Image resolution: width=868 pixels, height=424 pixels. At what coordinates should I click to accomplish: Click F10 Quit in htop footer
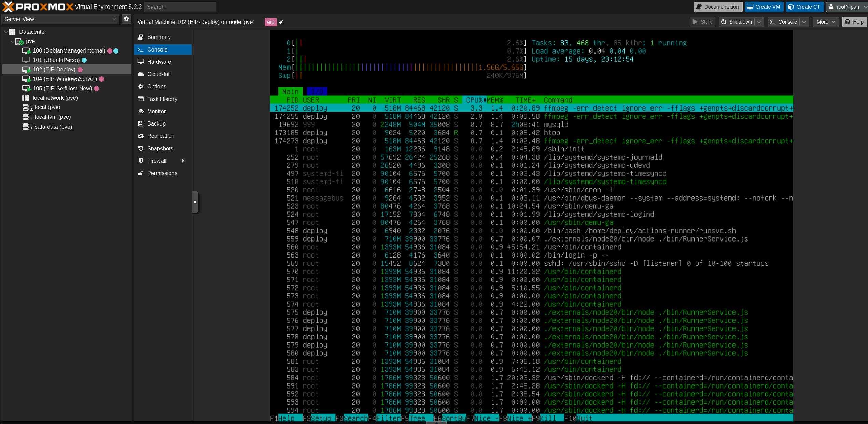pyautogui.click(x=578, y=418)
